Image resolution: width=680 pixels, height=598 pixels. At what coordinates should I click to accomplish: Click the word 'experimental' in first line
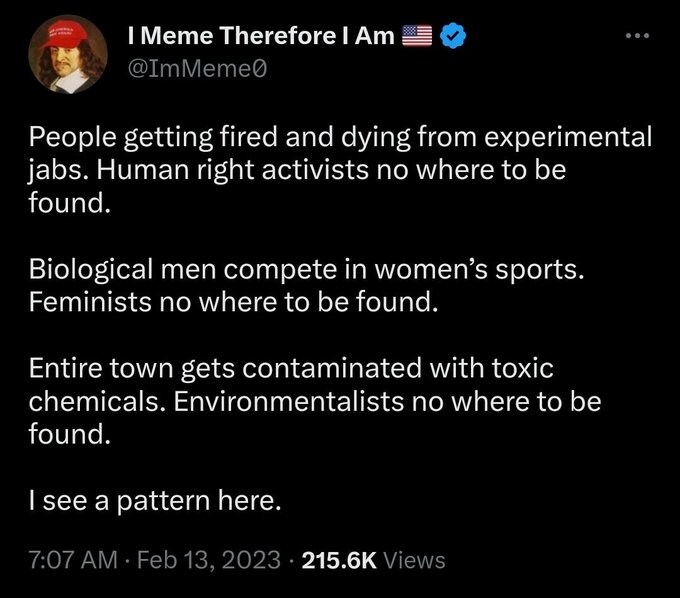568,138
